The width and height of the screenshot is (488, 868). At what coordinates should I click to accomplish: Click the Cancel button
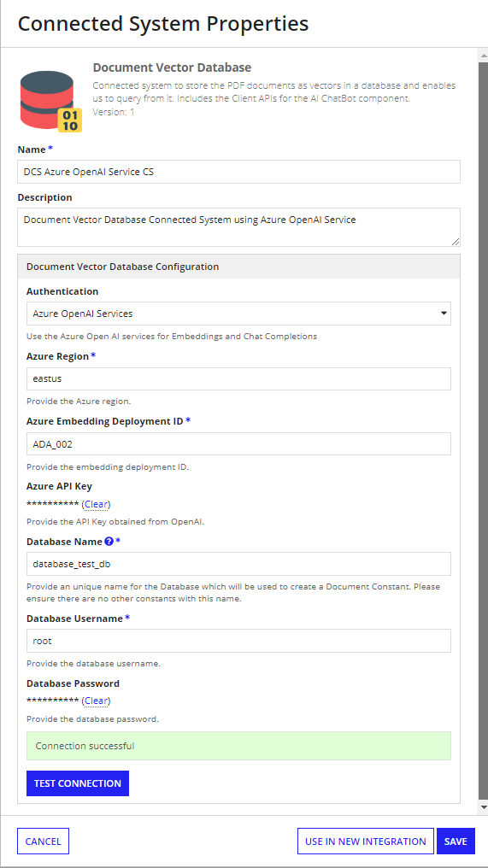pos(44,842)
